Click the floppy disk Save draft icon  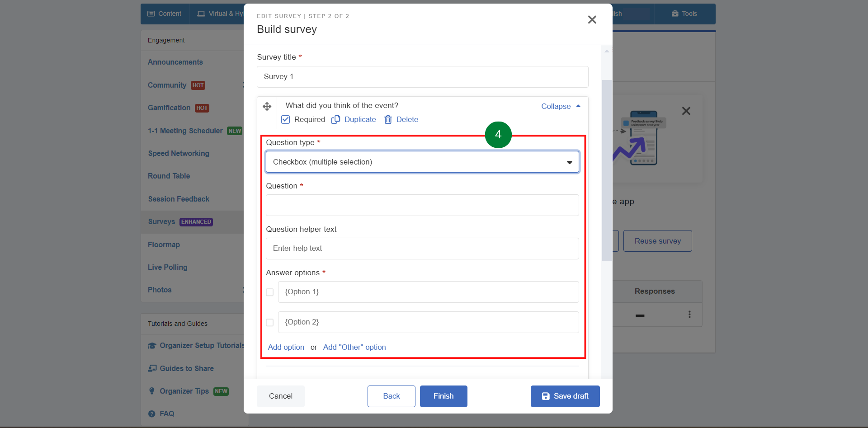point(546,396)
